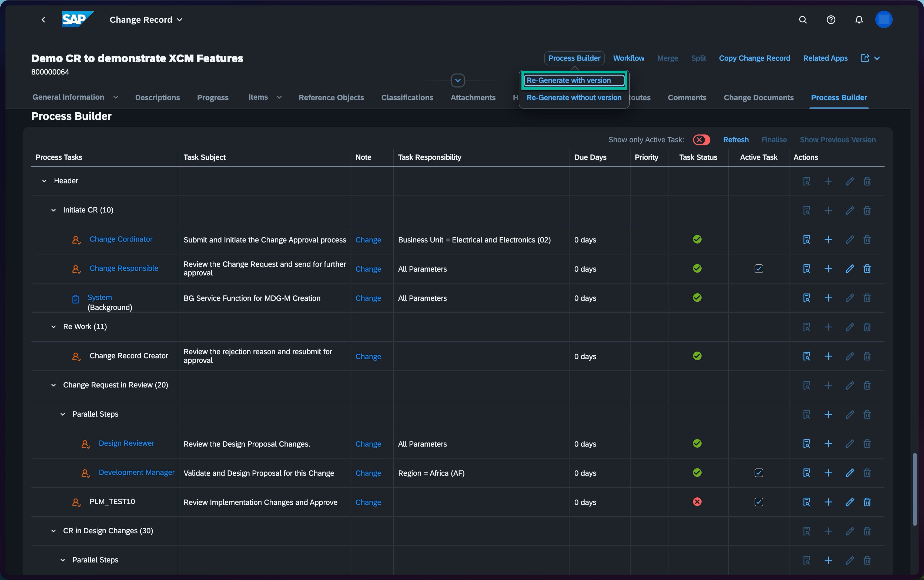
Task: Switch to the Attachments tab
Action: (x=473, y=97)
